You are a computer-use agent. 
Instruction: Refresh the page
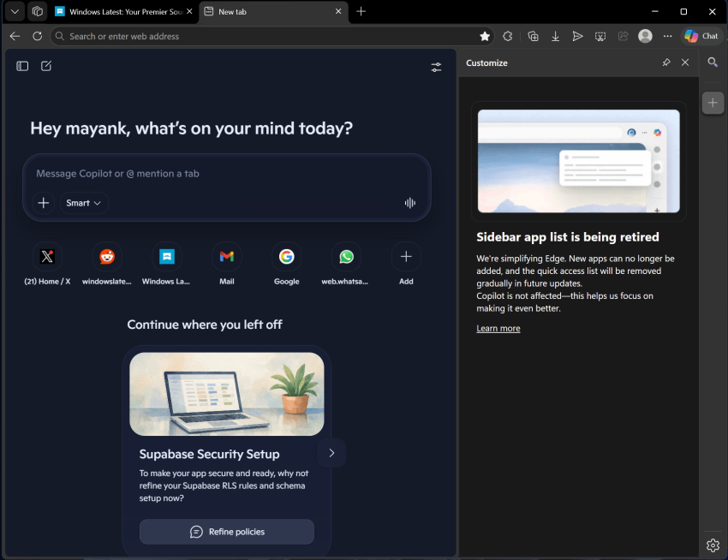click(x=38, y=36)
